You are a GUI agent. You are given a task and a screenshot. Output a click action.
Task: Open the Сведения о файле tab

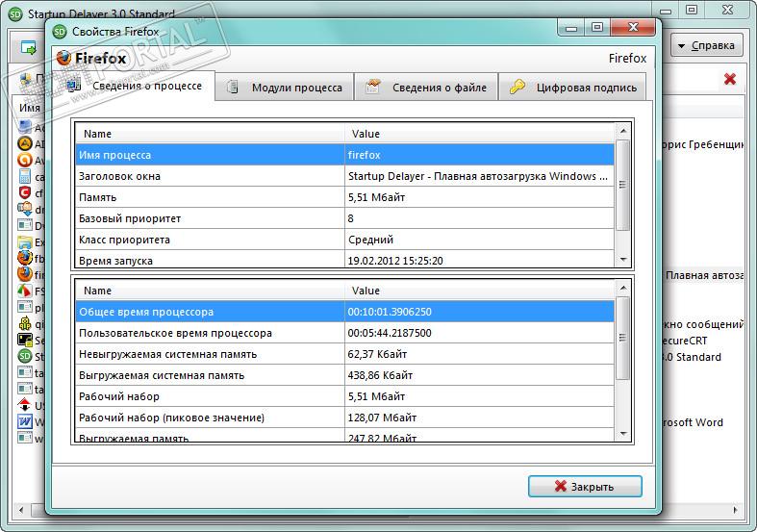pos(426,88)
